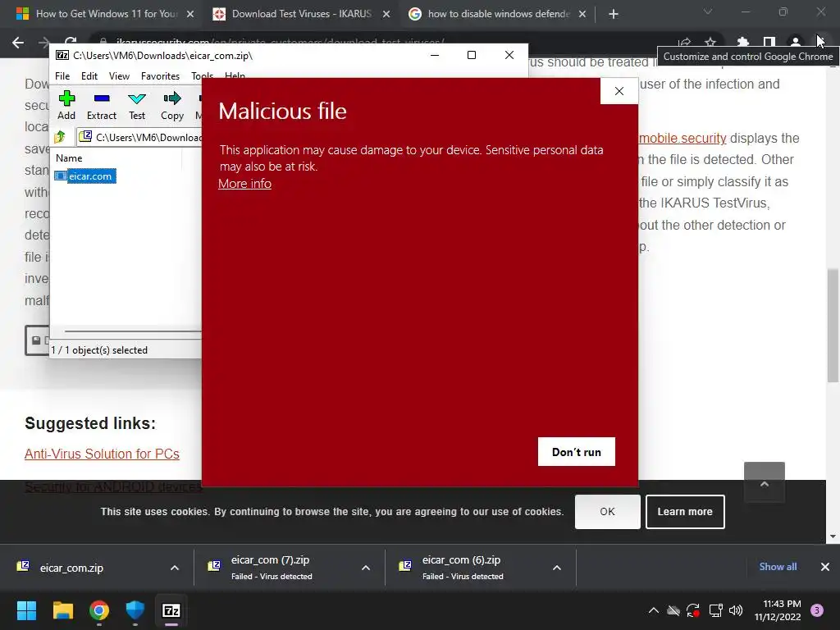The image size is (840, 630).
Task: Click the scroll-to-top arrow button
Action: click(x=765, y=482)
